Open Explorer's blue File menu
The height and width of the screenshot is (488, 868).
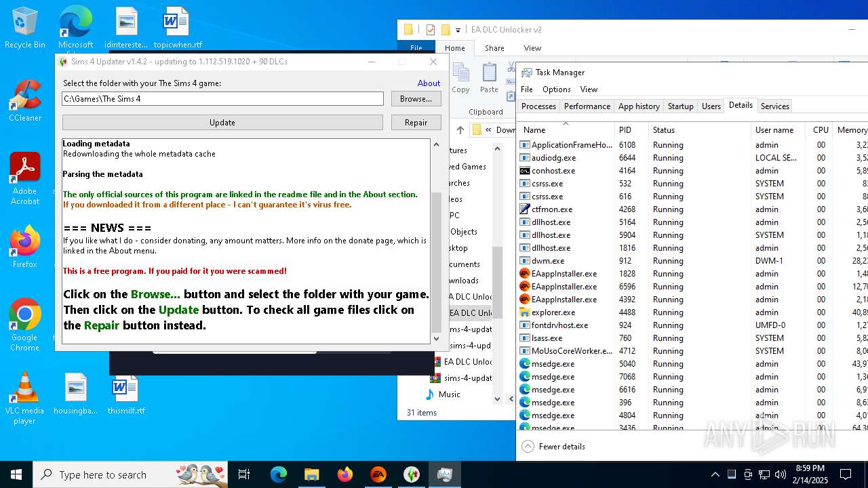[416, 48]
